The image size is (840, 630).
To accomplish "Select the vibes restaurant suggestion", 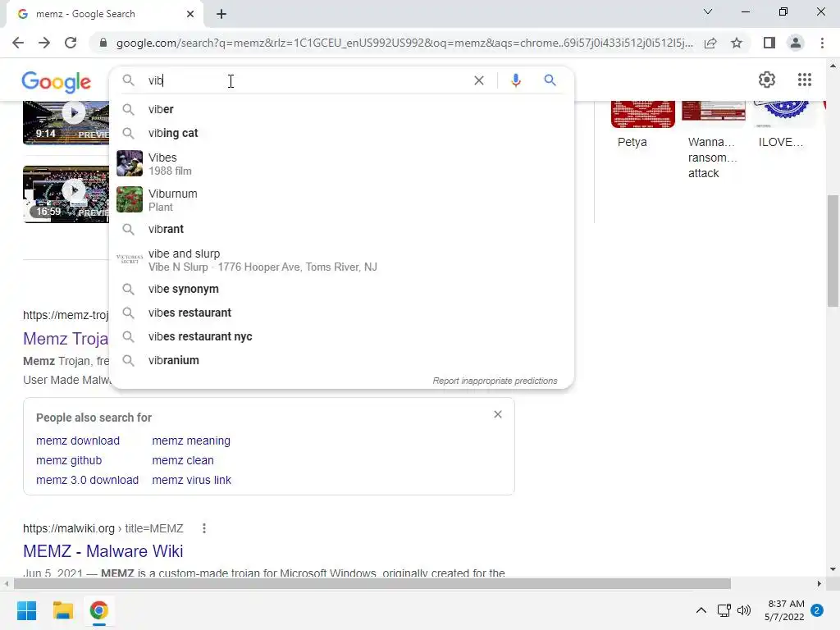I will [342, 313].
